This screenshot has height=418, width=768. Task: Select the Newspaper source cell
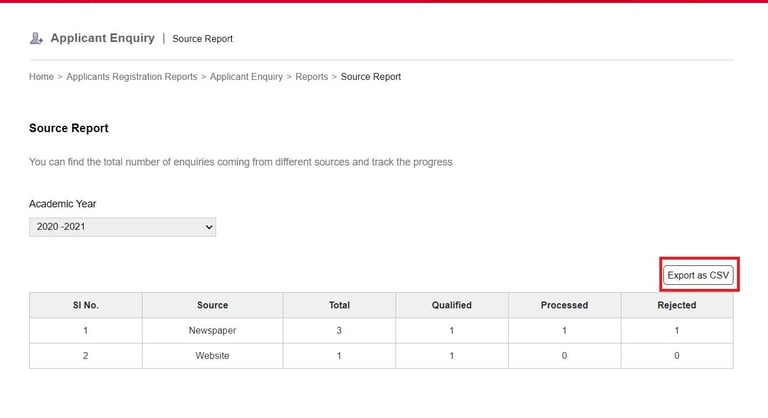tap(213, 330)
